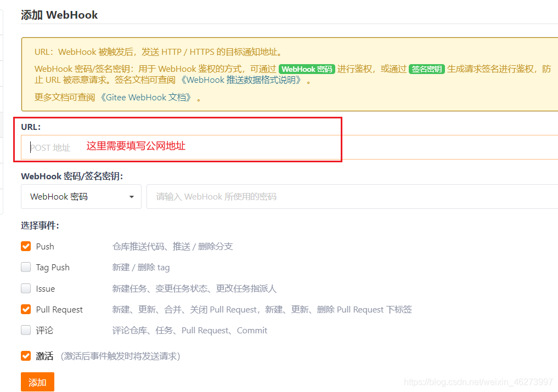Click the Pull Request label text
558x392 pixels.
59,309
